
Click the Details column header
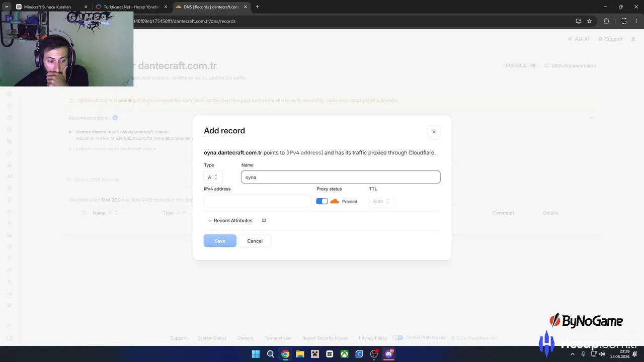[550, 213]
